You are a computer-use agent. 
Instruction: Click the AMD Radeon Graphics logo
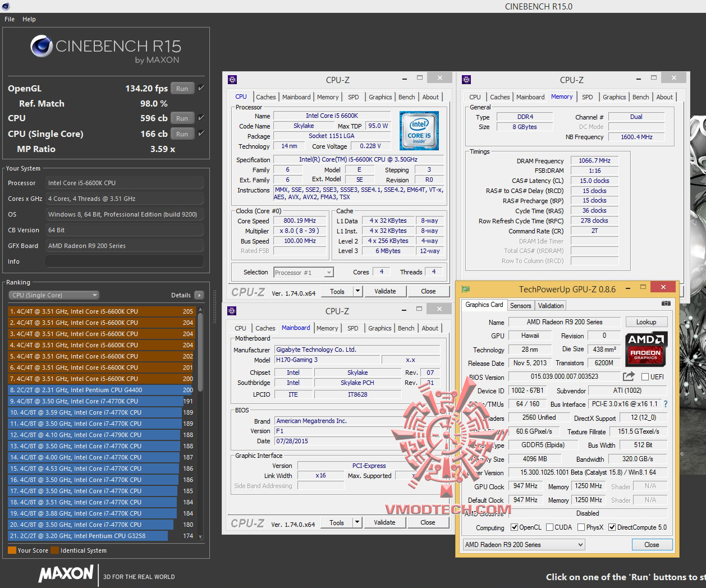[x=645, y=348]
